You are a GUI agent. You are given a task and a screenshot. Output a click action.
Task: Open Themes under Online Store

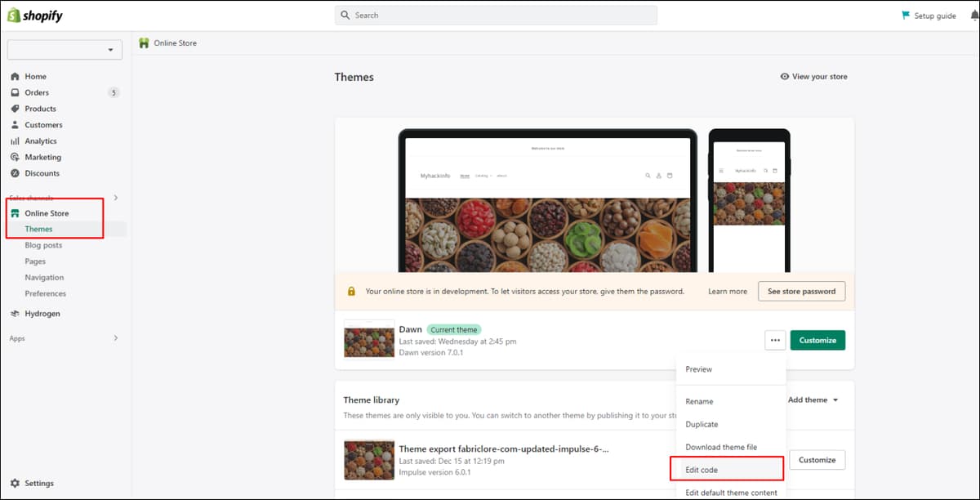[x=38, y=230]
